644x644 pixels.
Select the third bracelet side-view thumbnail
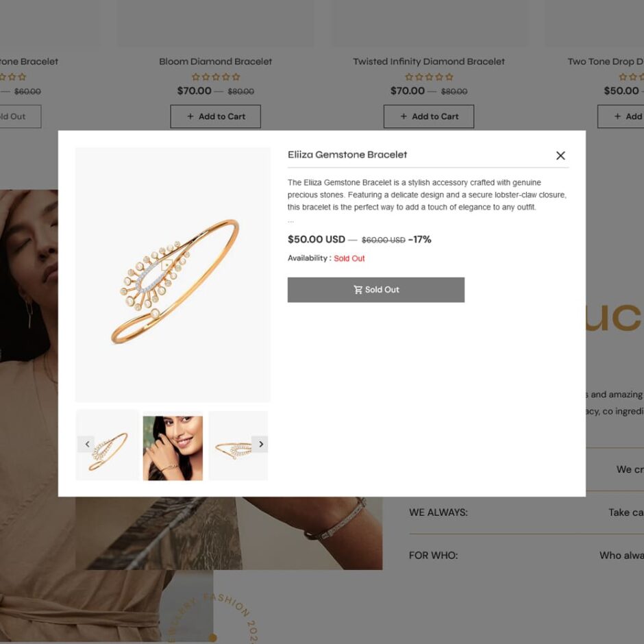point(238,445)
